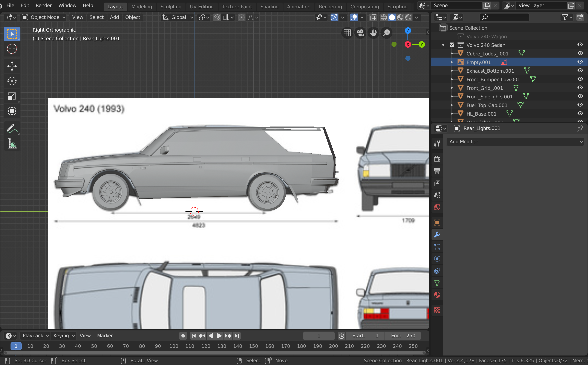
Task: Open the View Layer properties tab
Action: point(437,183)
